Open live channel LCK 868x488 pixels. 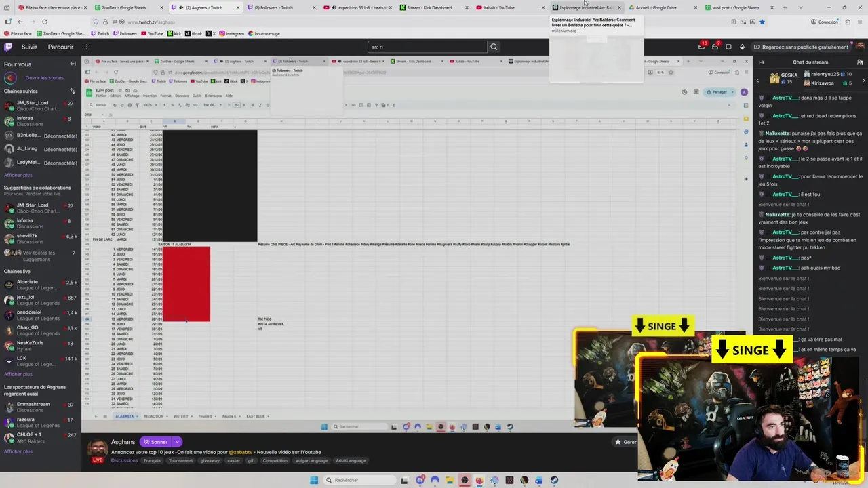41,361
